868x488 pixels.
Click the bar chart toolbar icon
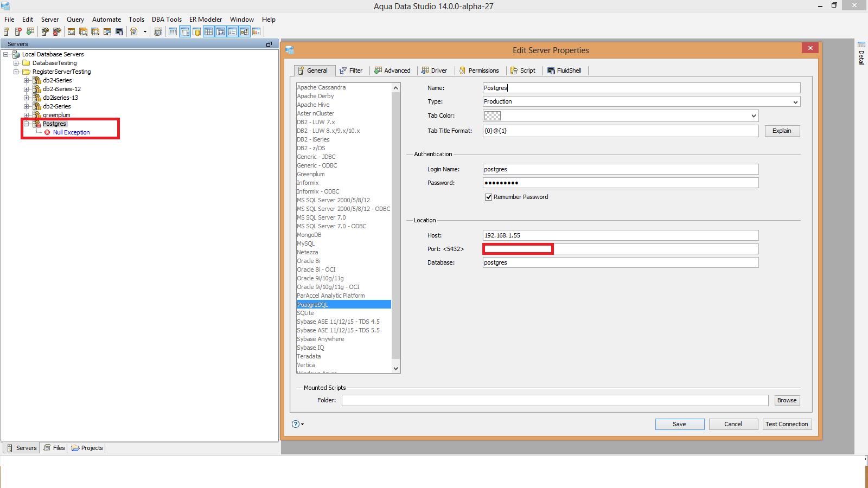257,32
